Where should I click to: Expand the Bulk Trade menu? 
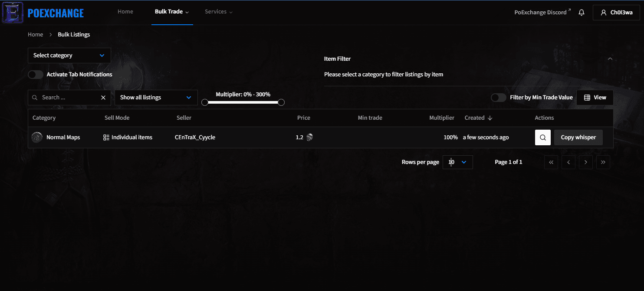(172, 12)
